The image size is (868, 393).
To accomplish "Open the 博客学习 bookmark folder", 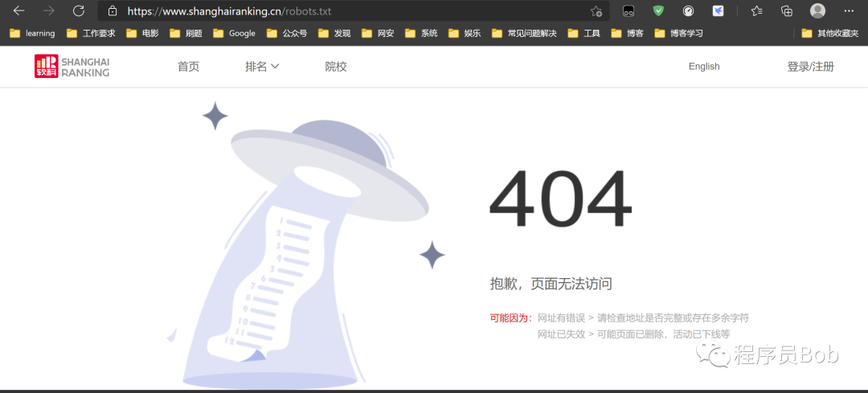I will point(678,33).
